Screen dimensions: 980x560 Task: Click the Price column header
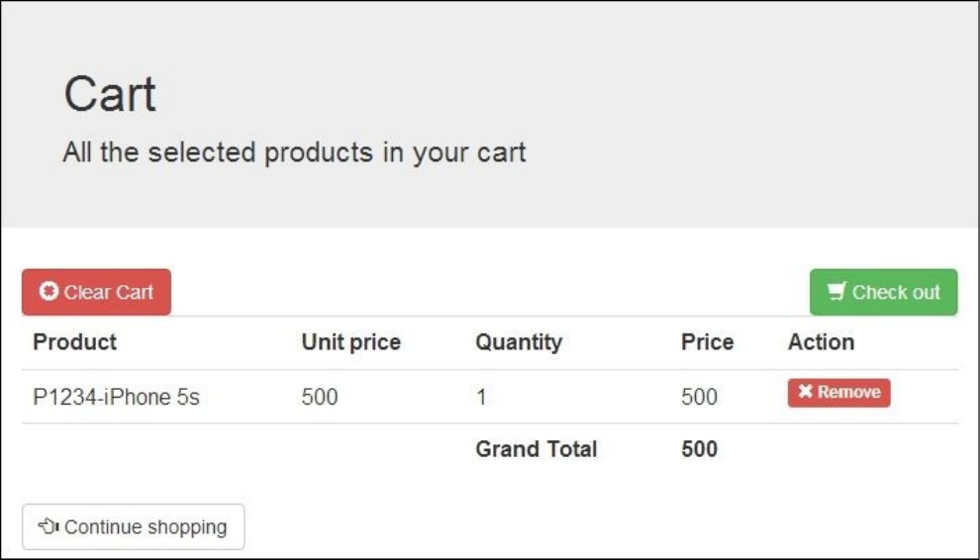pos(707,342)
